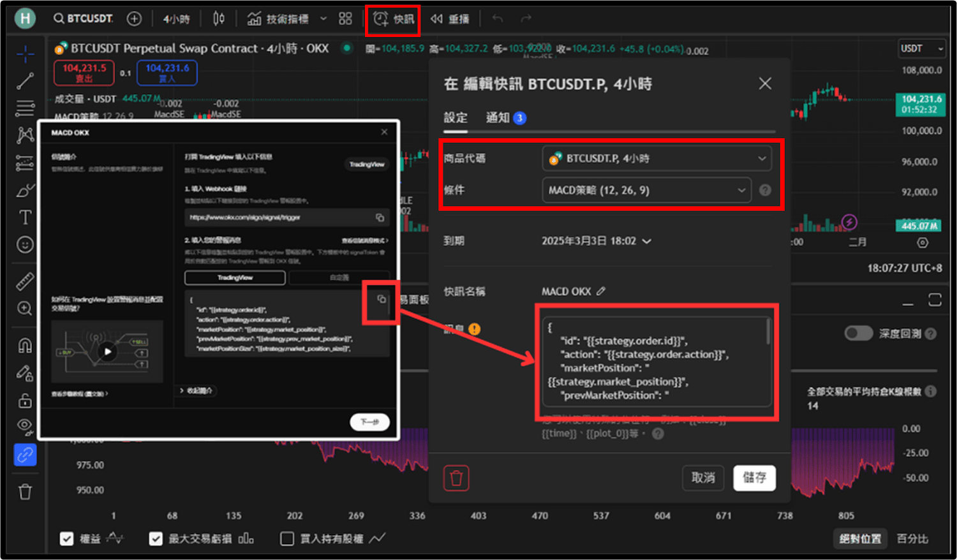Click the condition help question icon

[765, 190]
